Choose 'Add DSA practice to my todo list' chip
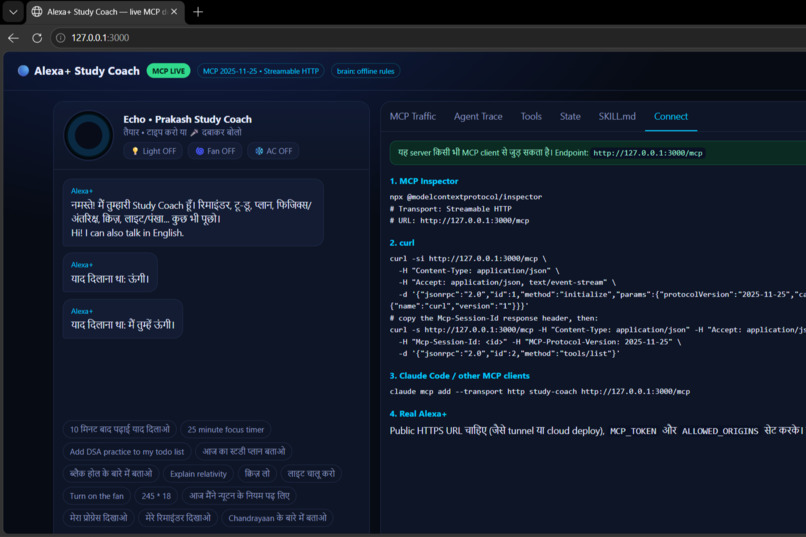The height and width of the screenshot is (537, 806). click(x=127, y=452)
